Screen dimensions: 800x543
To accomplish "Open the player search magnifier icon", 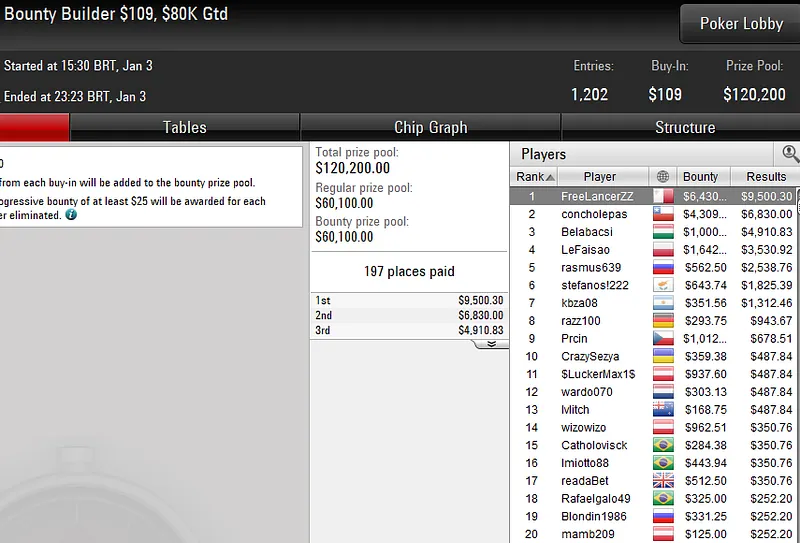I will coord(790,153).
